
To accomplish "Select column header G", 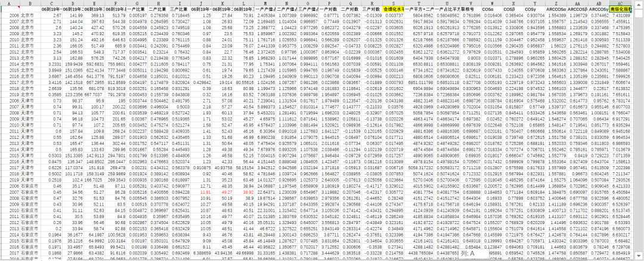I will [137, 4].
